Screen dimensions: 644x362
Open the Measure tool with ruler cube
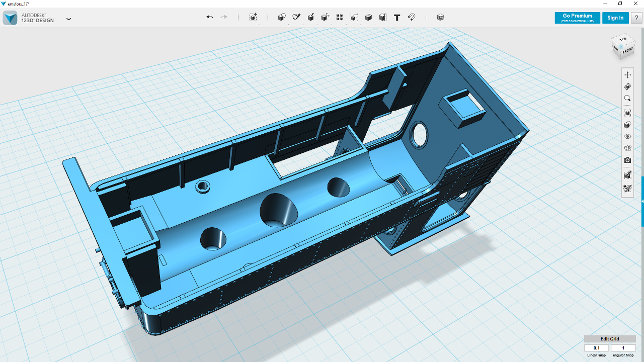(383, 17)
